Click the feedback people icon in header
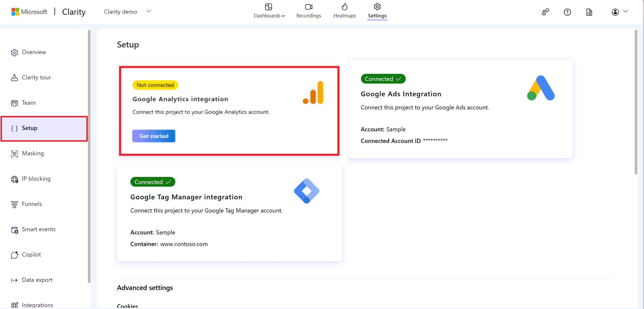This screenshot has width=644, height=309. pyautogui.click(x=545, y=12)
